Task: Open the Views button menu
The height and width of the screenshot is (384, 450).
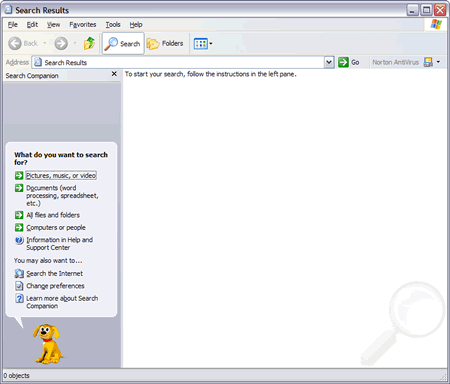Action: coord(203,43)
